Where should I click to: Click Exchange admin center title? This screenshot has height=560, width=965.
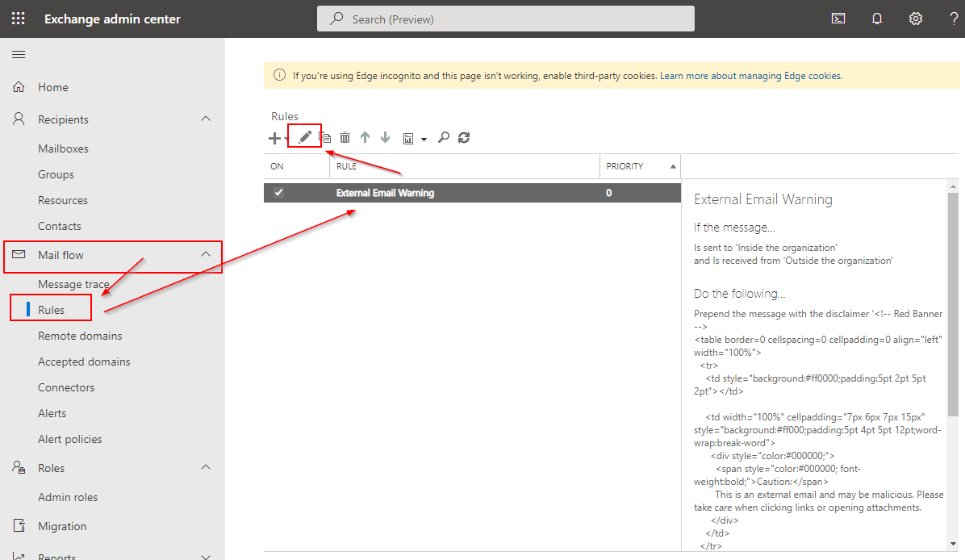[x=112, y=19]
